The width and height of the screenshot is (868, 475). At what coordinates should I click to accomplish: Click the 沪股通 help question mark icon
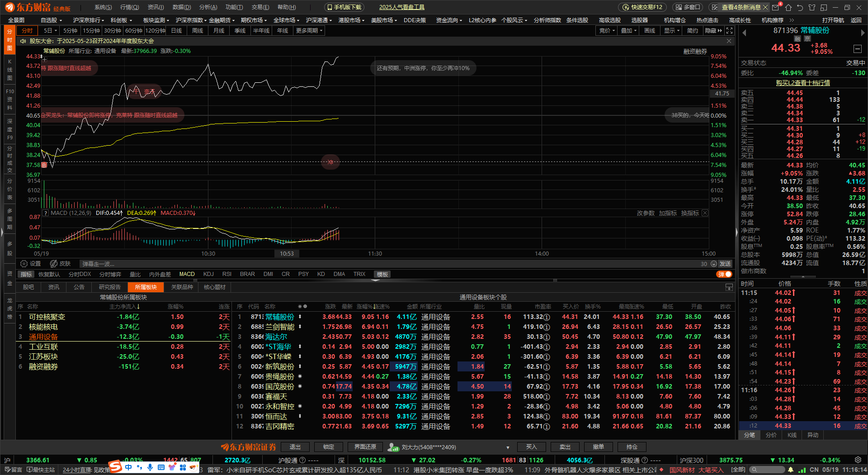click(x=302, y=460)
